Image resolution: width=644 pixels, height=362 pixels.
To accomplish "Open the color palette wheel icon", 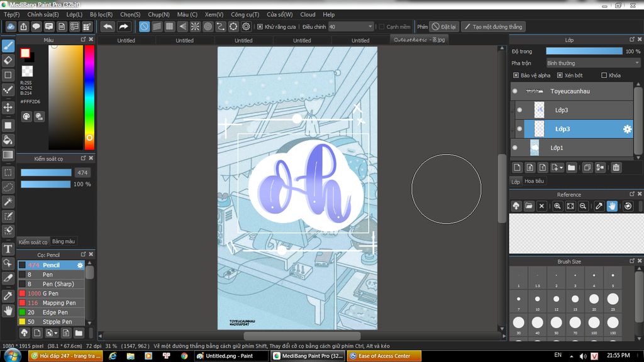I will tap(26, 116).
